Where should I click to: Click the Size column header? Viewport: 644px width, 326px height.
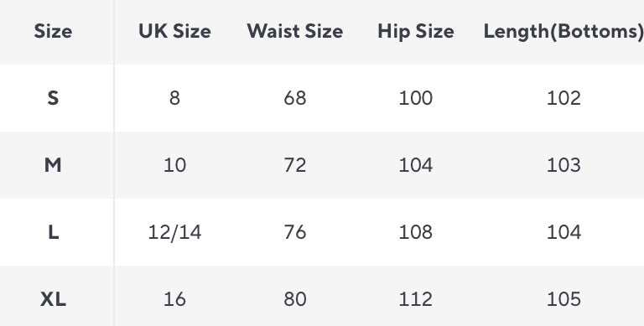(53, 31)
